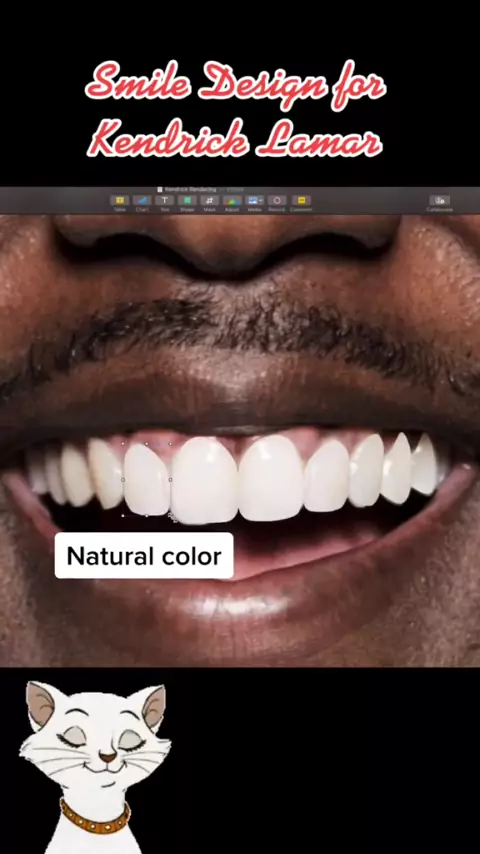Open the Chart tool in the toolbar
Viewport: 480px width, 854px height.
[142, 200]
